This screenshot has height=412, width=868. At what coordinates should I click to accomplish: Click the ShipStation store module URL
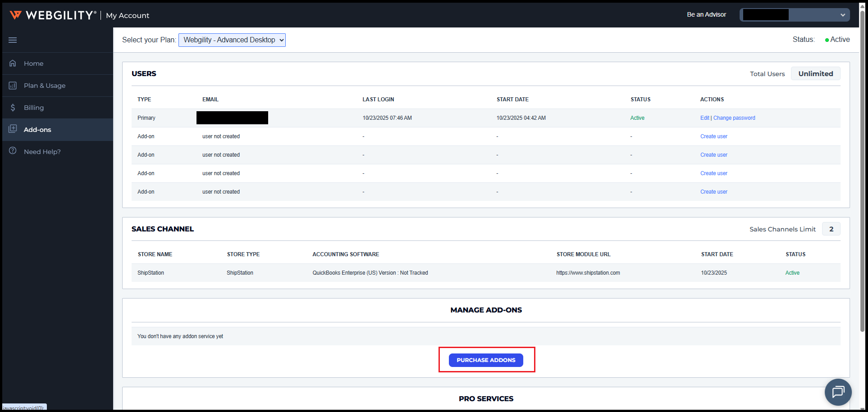(588, 273)
